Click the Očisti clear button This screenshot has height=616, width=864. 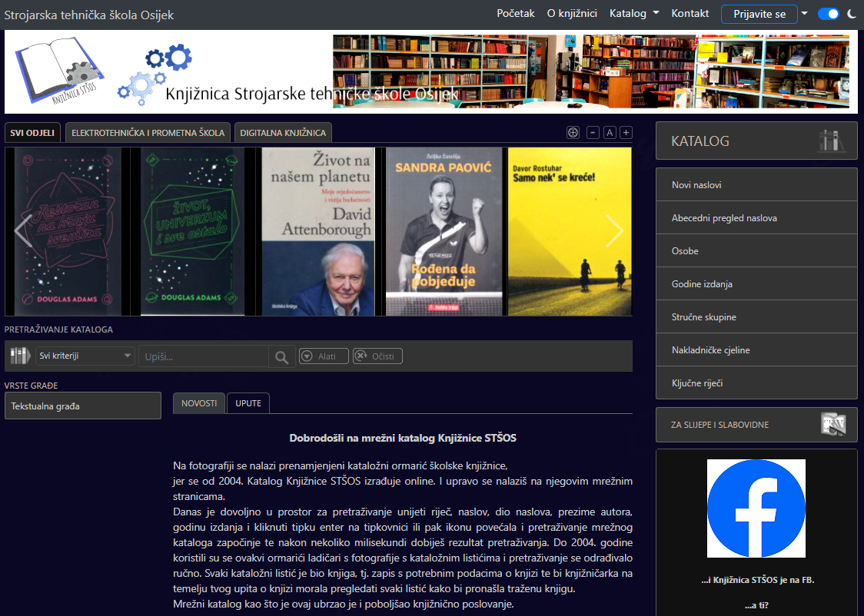click(x=377, y=356)
